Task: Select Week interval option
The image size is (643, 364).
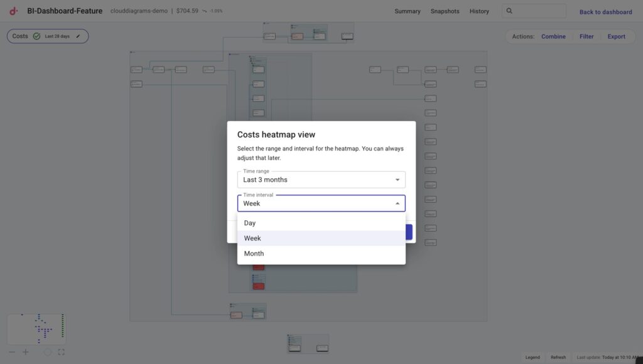Action: click(x=252, y=238)
